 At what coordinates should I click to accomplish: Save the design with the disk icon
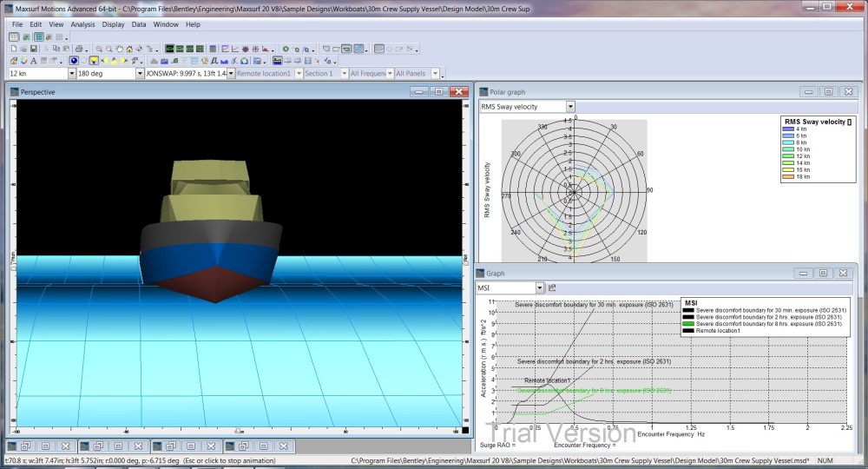point(34,49)
